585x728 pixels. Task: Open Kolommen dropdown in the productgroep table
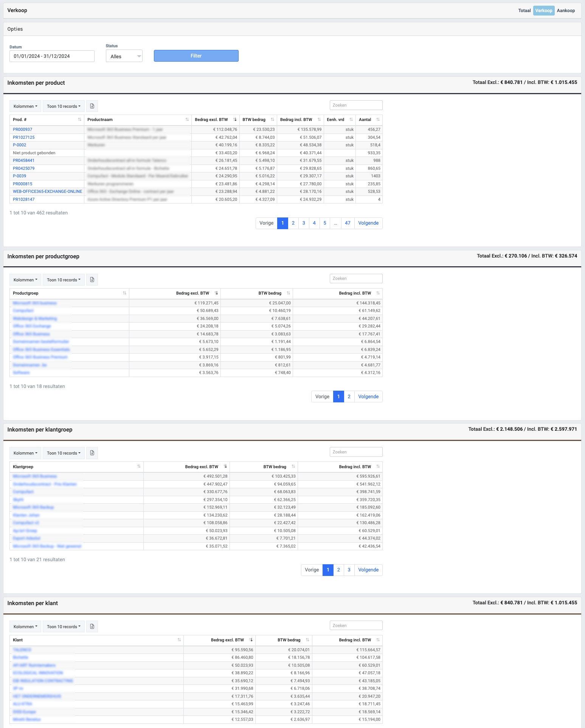[25, 280]
